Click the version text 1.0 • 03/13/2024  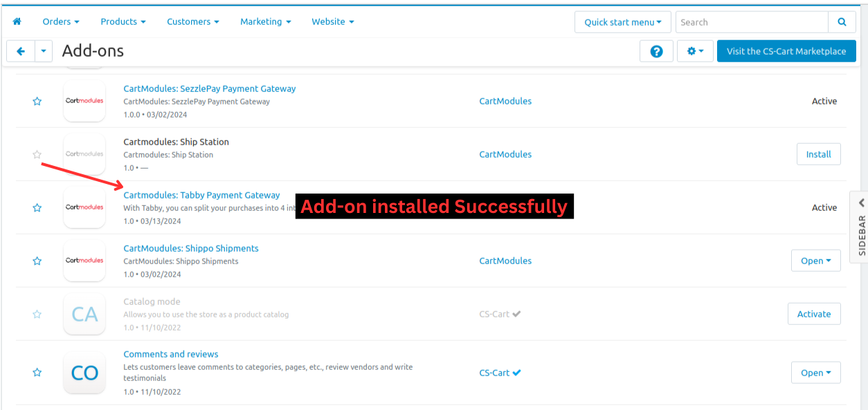(x=152, y=221)
